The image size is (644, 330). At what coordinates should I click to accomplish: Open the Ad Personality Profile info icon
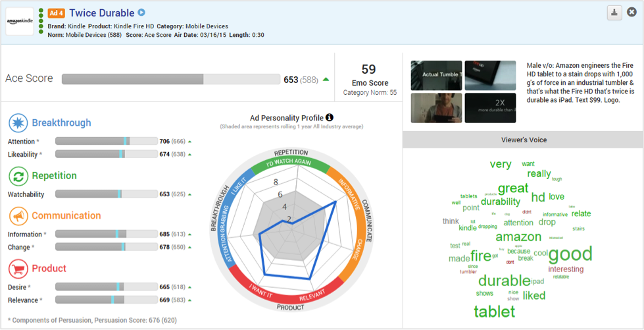[x=329, y=117]
